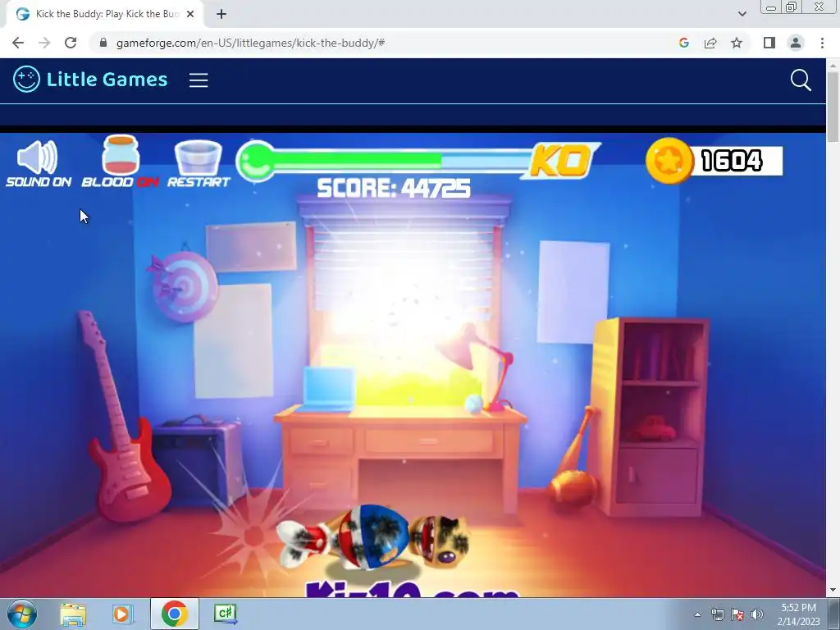Open the site search magnifier
Screen dimensions: 840x630
[801, 80]
